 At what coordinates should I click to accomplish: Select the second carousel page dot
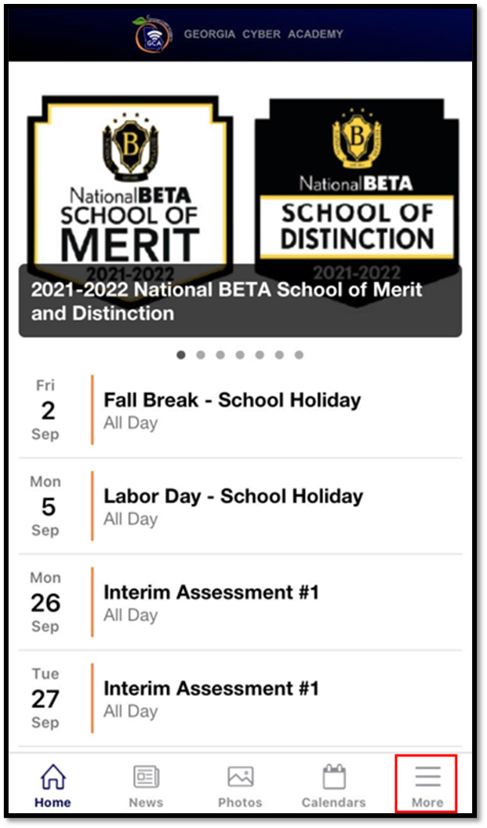point(201,355)
